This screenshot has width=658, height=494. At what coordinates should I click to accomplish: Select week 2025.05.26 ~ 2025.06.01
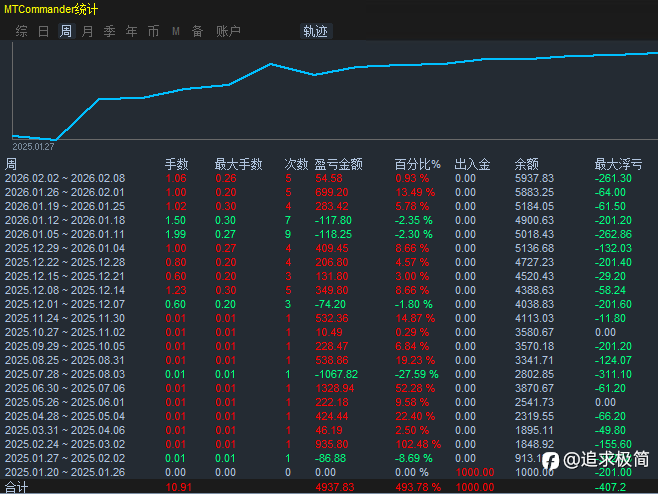[65, 402]
